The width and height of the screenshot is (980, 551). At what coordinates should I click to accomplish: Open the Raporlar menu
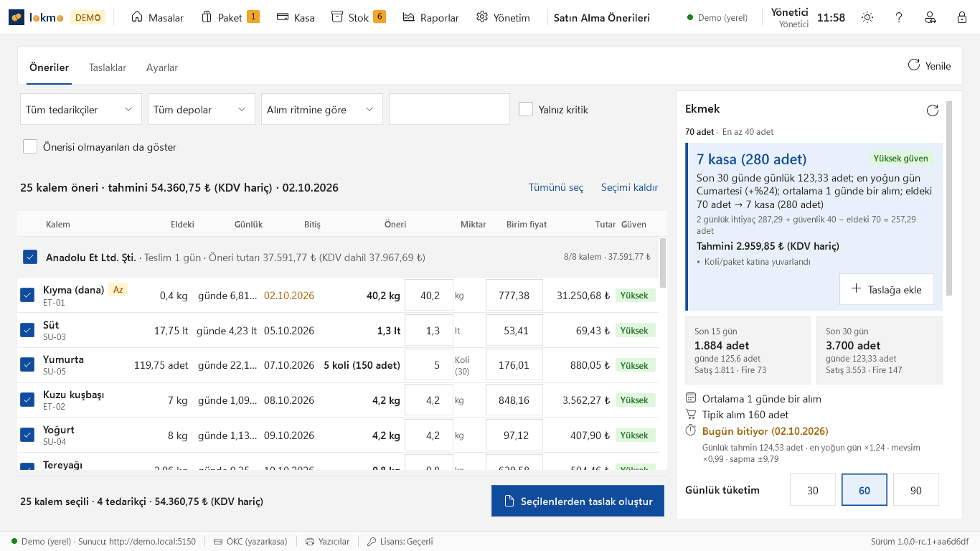pos(430,17)
